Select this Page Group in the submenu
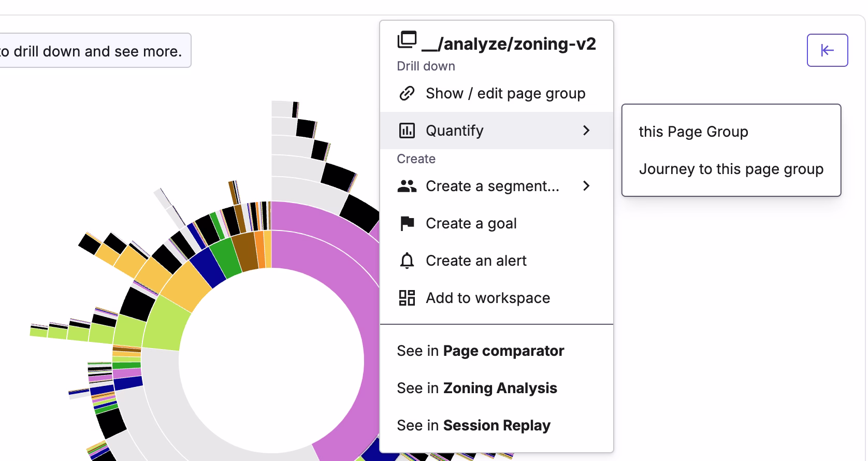Screen dimensions: 868x461 [x=693, y=131]
